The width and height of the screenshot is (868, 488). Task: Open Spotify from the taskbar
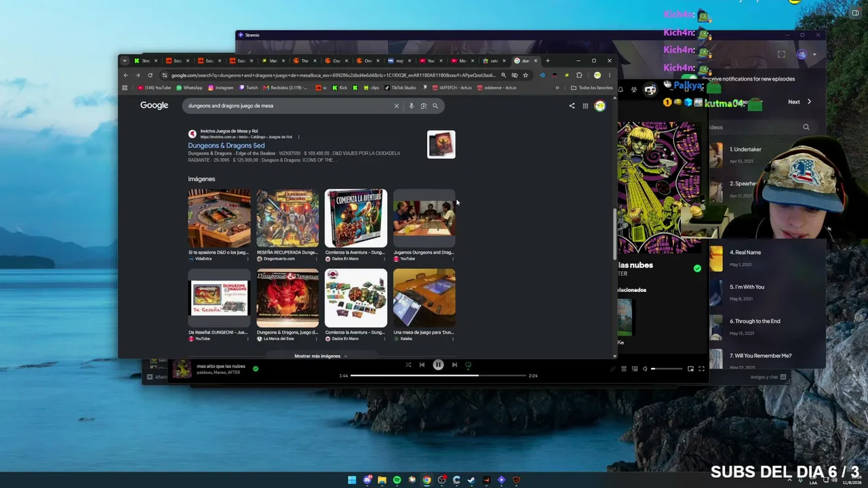tap(397, 480)
